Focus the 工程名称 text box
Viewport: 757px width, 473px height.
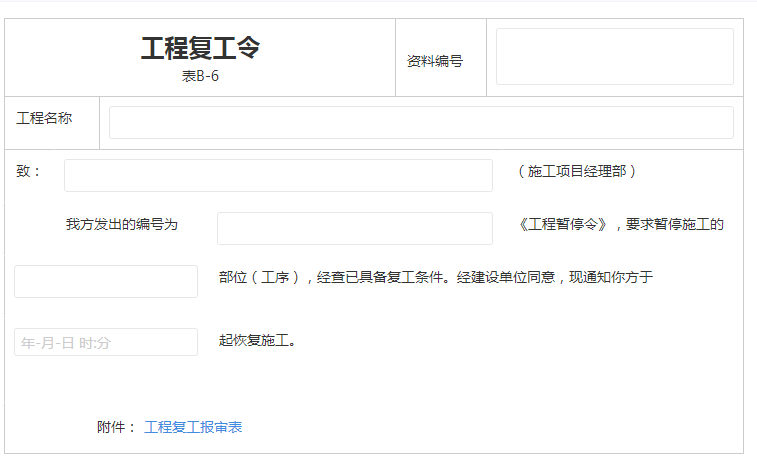[420, 122]
